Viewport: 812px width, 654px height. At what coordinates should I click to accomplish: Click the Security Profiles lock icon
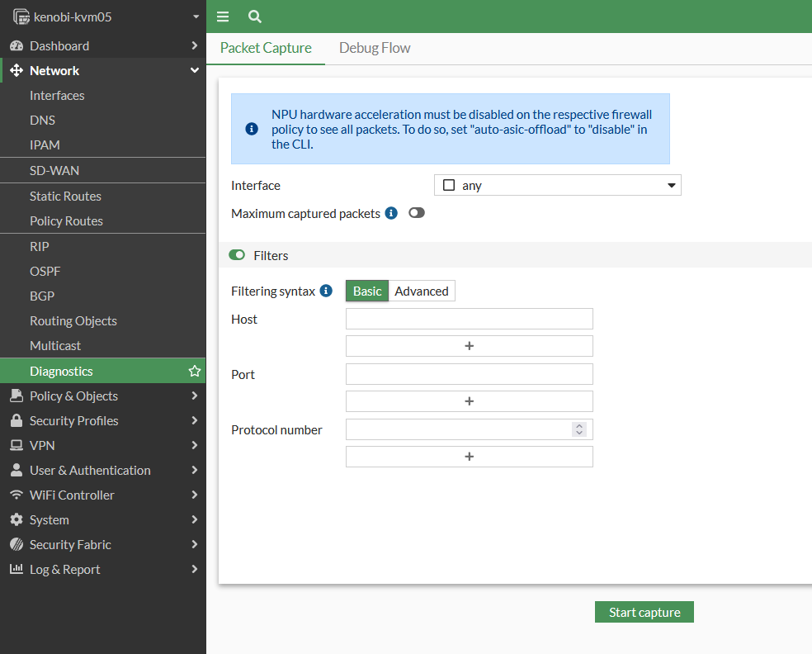16,421
